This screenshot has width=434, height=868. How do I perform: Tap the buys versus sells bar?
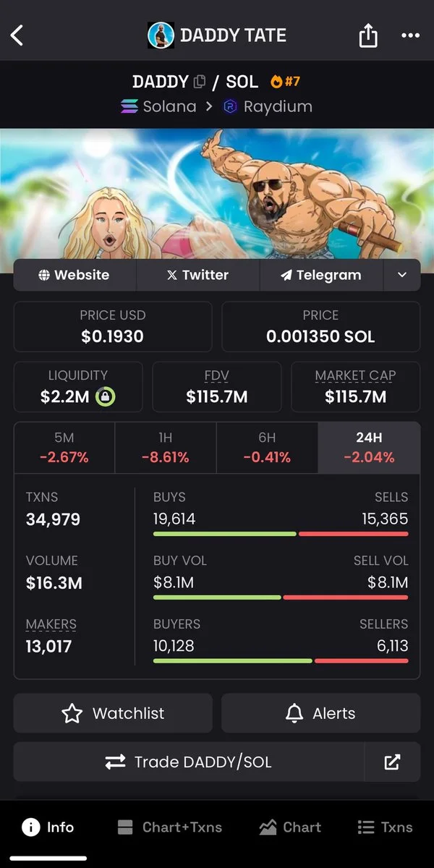click(x=281, y=534)
